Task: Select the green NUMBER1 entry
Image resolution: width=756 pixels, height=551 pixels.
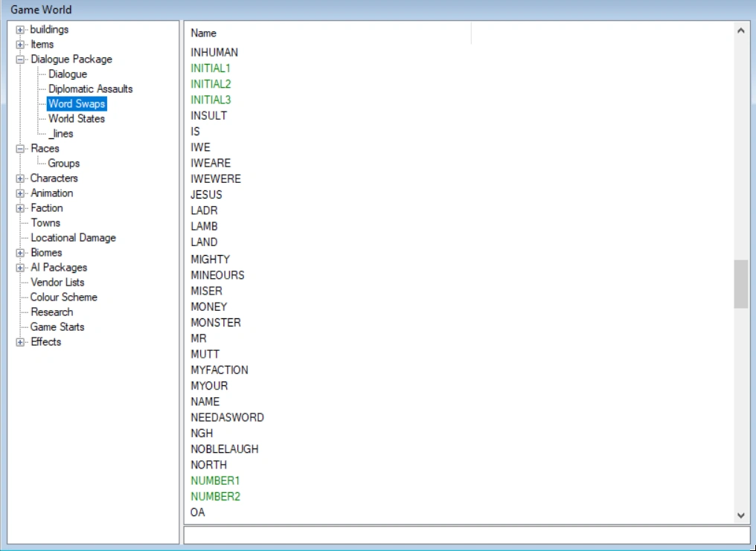Action: coord(215,482)
